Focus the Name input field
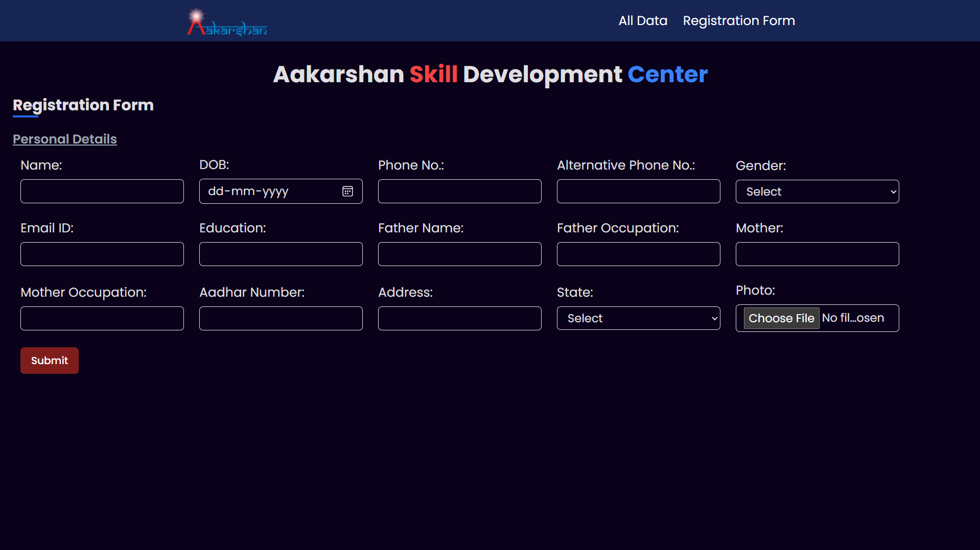Screen dimensions: 980x550 (x=102, y=192)
